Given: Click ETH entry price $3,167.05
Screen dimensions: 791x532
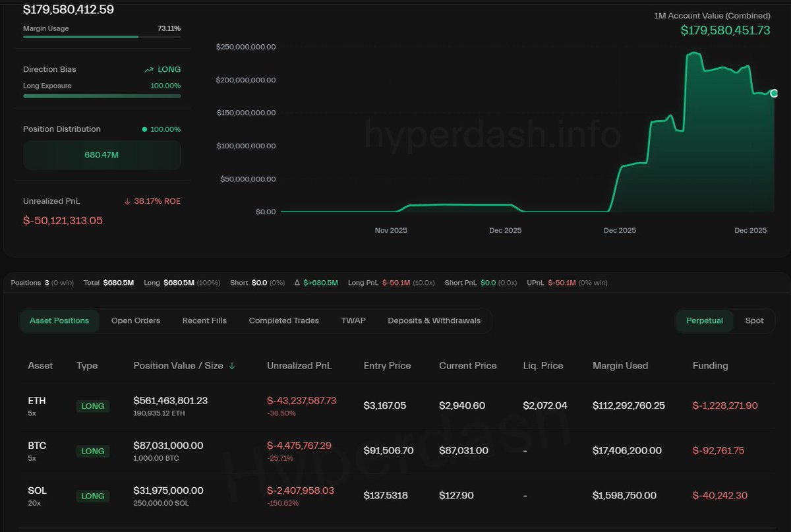Looking at the screenshot, I should (386, 406).
